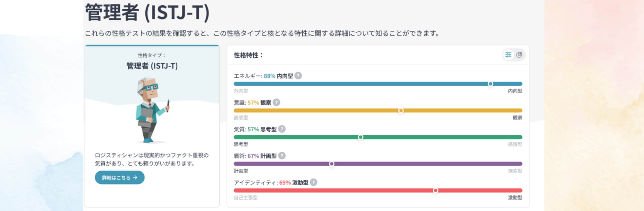Click the 探索型 label under purple bar
The height and width of the screenshot is (211, 644).
[x=515, y=171]
